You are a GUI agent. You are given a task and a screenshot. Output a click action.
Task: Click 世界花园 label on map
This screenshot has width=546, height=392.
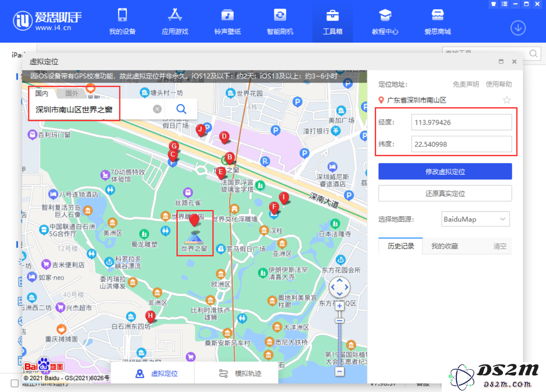click(250, 93)
